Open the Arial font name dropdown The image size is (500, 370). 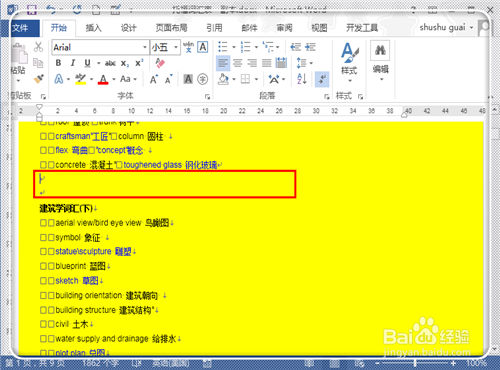pyautogui.click(x=145, y=47)
